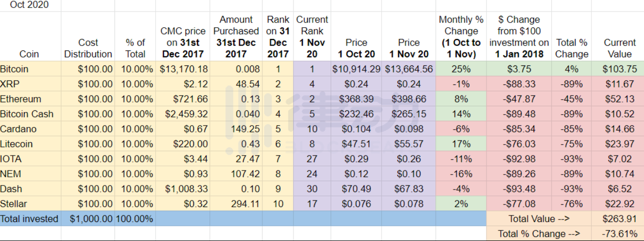Select the Bitcoin coin name cell
The width and height of the screenshot is (644, 241).
30,69
